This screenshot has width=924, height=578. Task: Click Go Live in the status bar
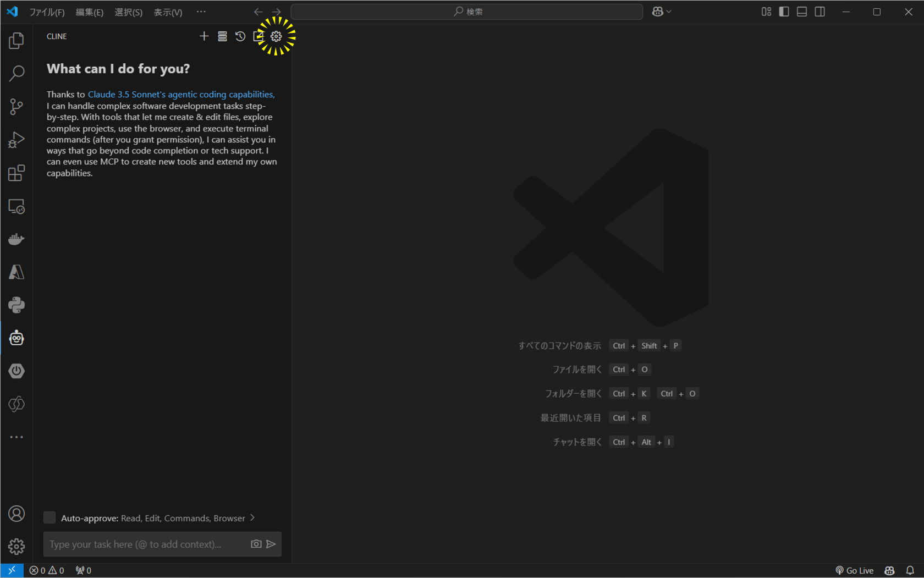pos(855,570)
